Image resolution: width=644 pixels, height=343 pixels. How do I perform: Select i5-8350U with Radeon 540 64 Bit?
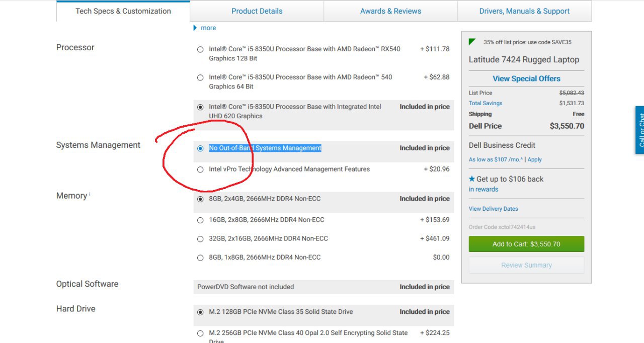point(200,77)
